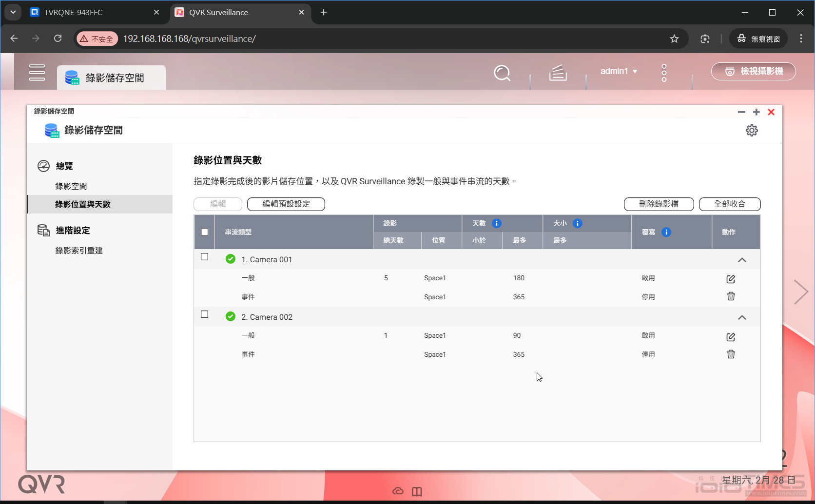Click the hamburger menu icon top left
The height and width of the screenshot is (504, 815).
(x=37, y=72)
